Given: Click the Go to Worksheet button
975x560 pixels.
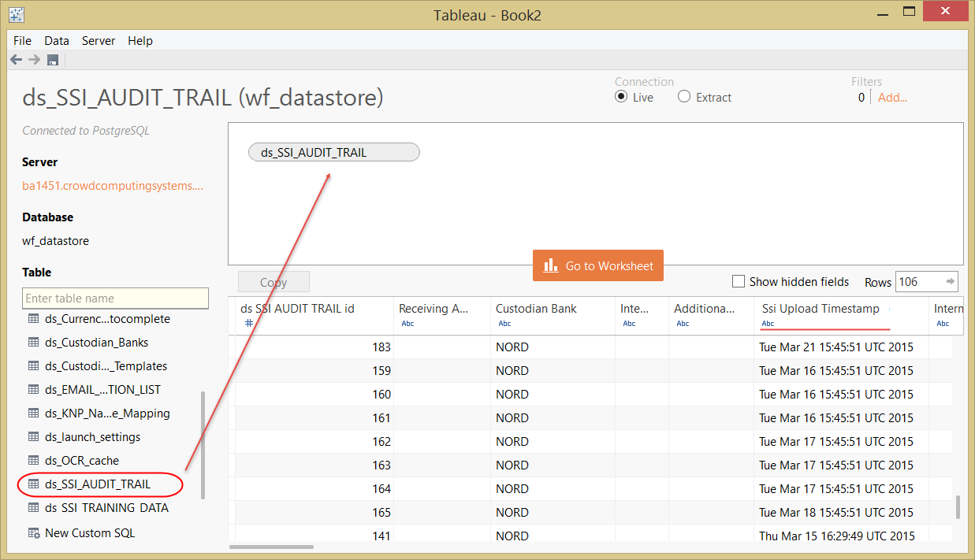Looking at the screenshot, I should point(598,265).
